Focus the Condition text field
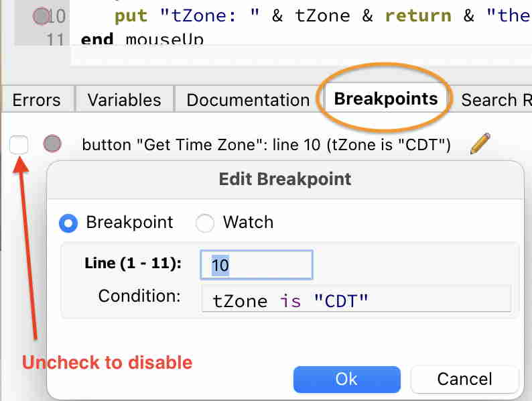This screenshot has width=532, height=401. (x=356, y=300)
